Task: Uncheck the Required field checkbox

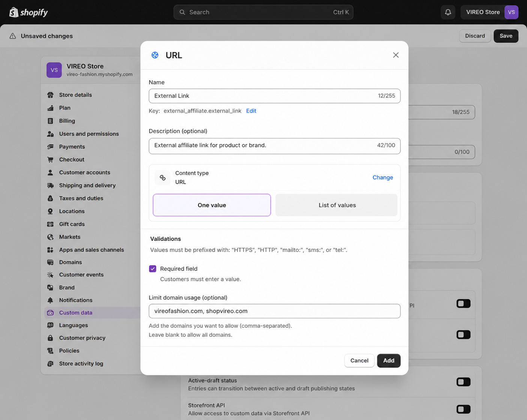Action: click(x=153, y=269)
